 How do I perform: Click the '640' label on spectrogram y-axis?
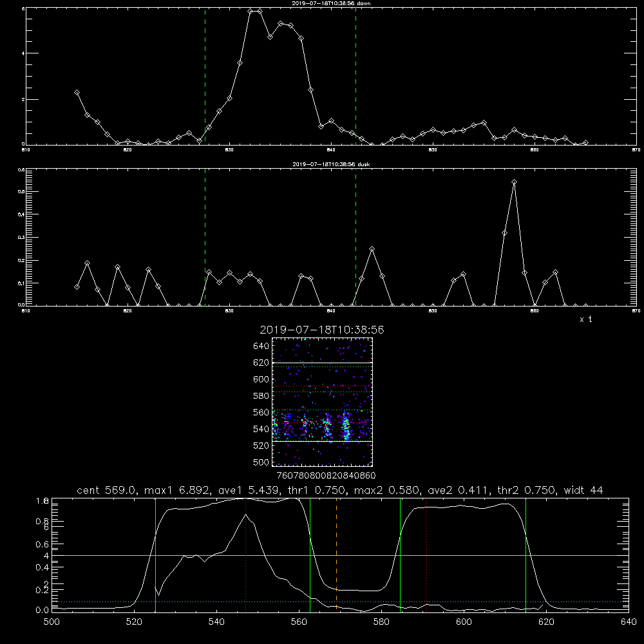click(x=261, y=346)
